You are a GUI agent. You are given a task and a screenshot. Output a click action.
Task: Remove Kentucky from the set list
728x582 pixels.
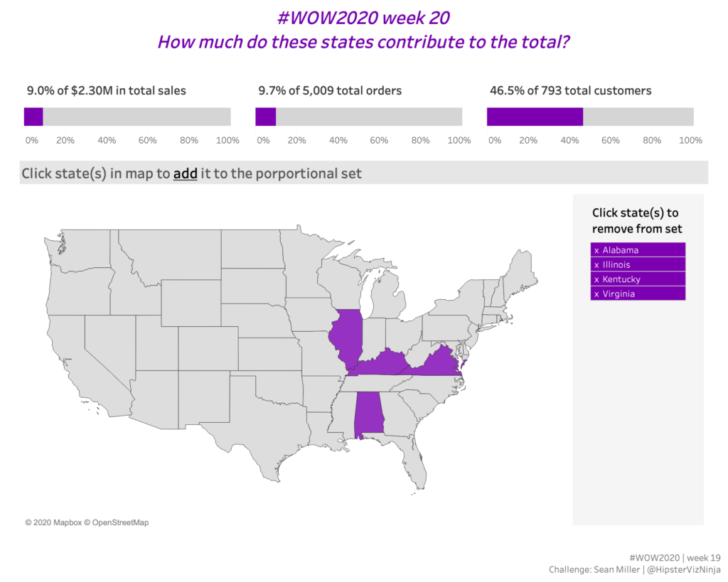(637, 279)
